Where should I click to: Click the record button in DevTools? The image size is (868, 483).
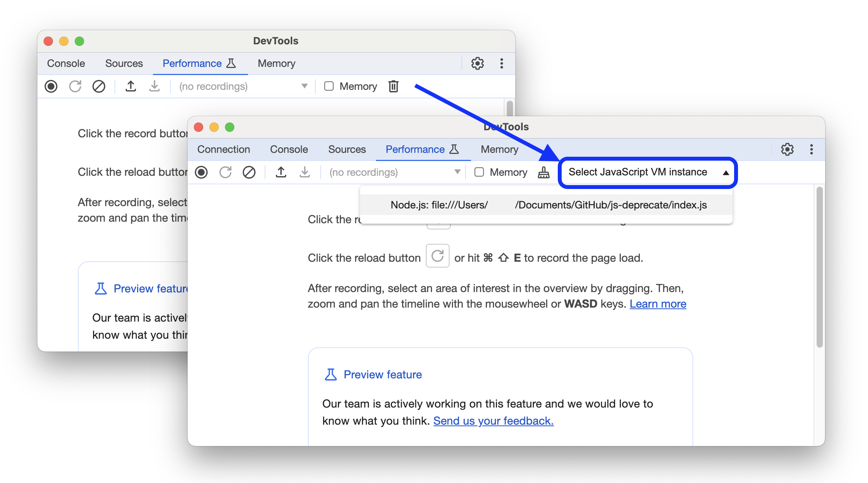click(x=202, y=173)
